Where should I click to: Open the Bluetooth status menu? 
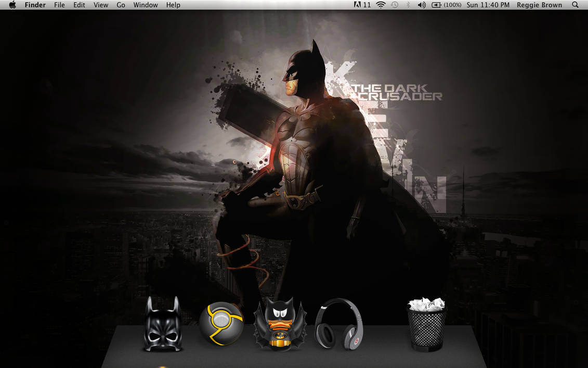tap(408, 5)
